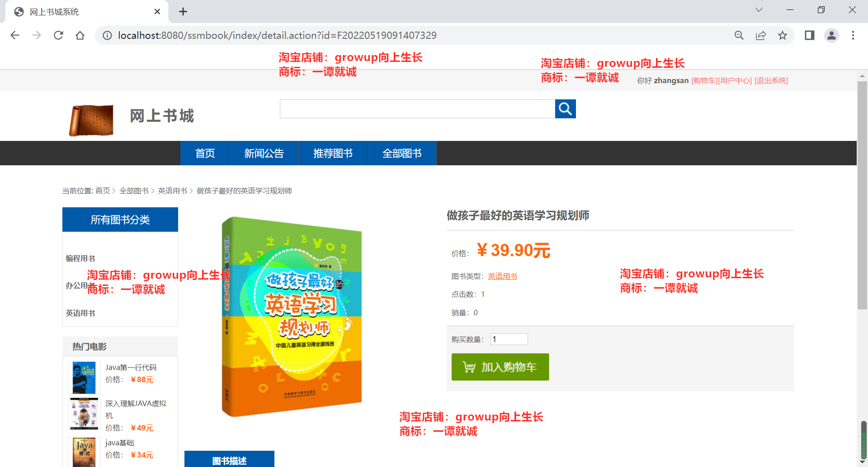
Task: Click the 网上书城 site title
Action: 162,116
